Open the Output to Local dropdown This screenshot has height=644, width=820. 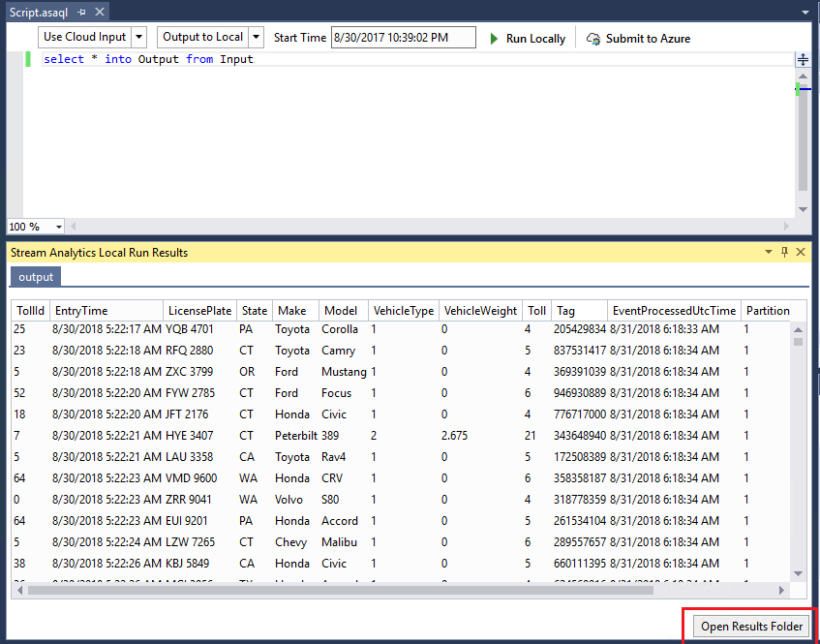point(255,37)
